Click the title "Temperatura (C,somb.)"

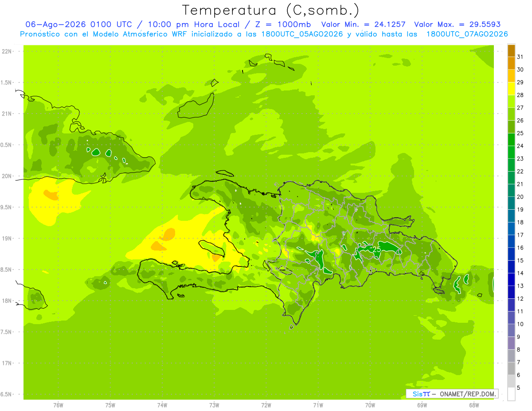pyautogui.click(x=271, y=10)
